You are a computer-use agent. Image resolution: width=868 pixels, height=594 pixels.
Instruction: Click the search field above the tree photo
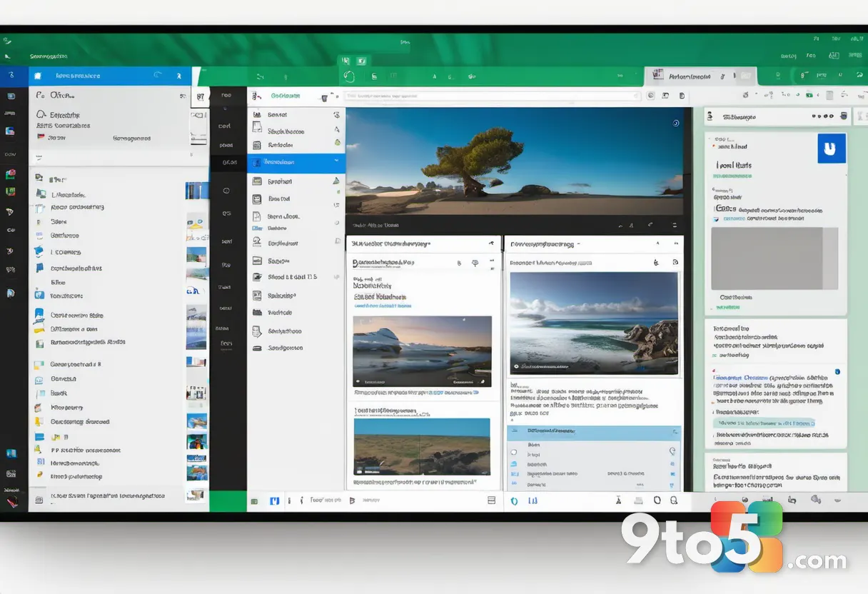493,96
